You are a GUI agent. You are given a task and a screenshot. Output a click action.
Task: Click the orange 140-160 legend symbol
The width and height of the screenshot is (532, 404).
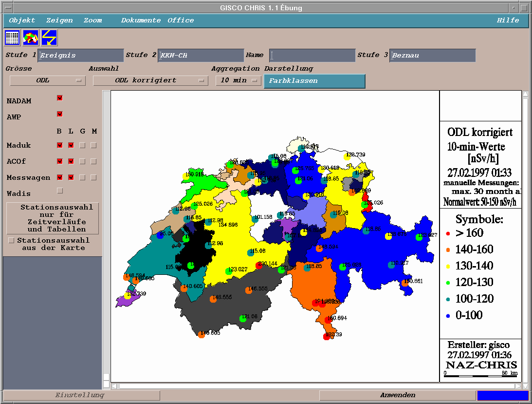click(447, 250)
